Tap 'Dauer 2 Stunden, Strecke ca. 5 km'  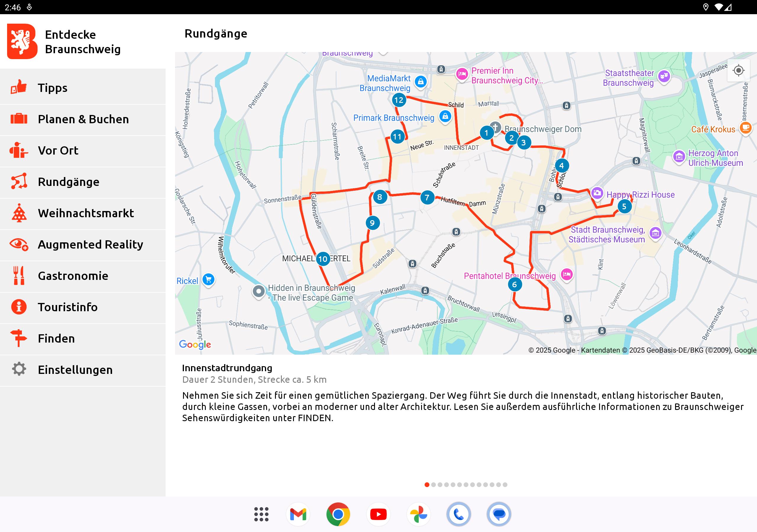pos(254,380)
